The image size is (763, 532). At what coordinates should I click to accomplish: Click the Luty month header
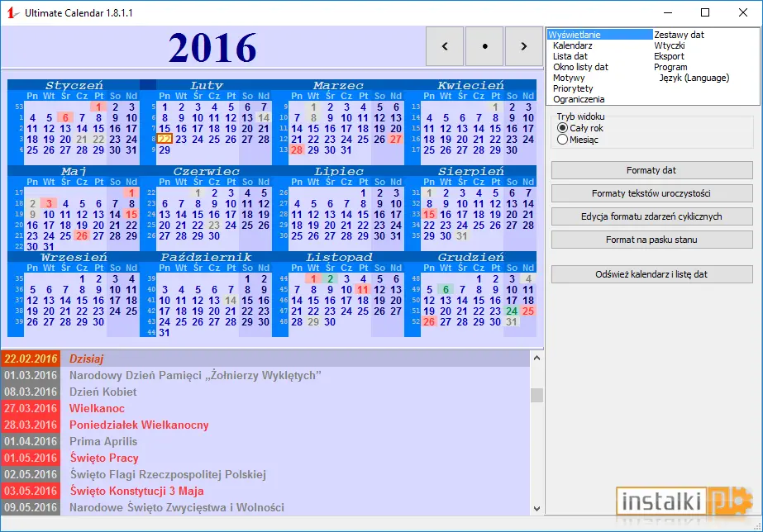pyautogui.click(x=207, y=85)
